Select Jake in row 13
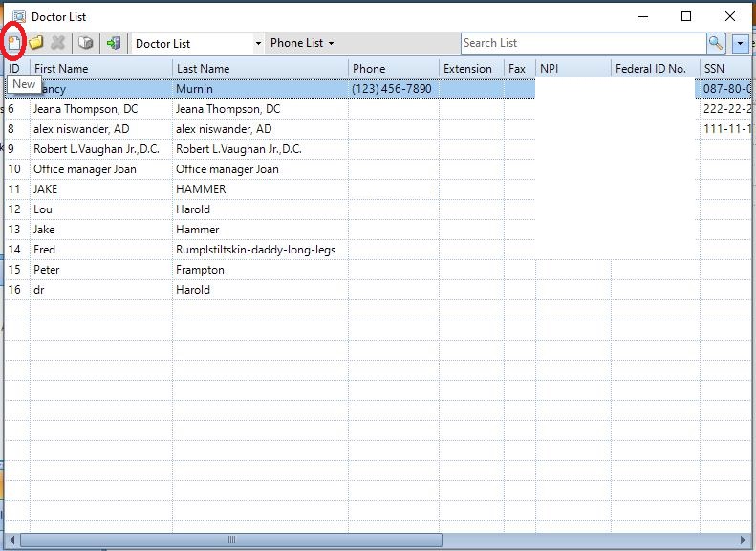 (x=101, y=230)
